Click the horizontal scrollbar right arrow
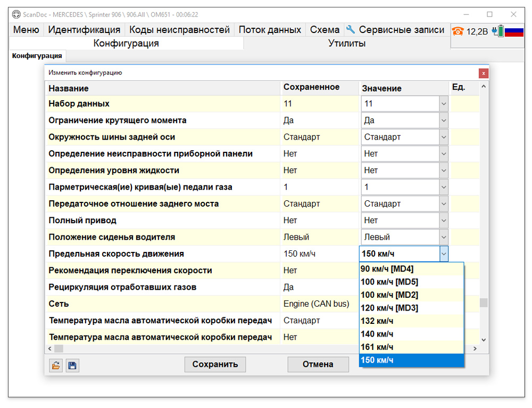This screenshot has height=408, width=532. 475,348
